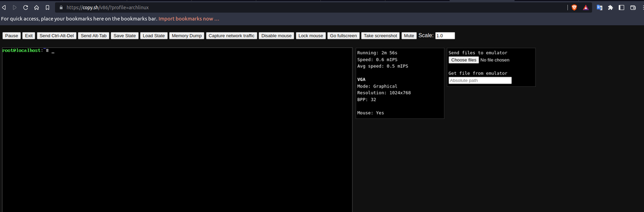Click the Memory Dump button
The width and height of the screenshot is (644, 212).
coord(187,36)
